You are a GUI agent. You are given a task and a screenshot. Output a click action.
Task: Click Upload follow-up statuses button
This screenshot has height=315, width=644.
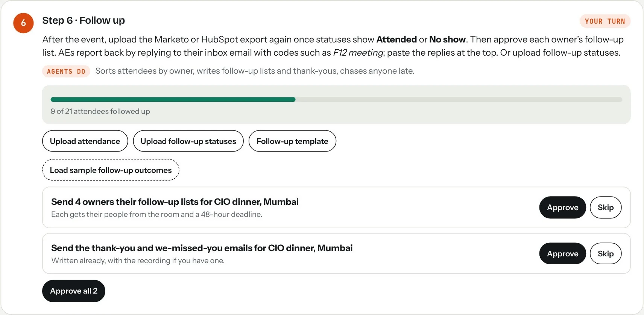[188, 141]
